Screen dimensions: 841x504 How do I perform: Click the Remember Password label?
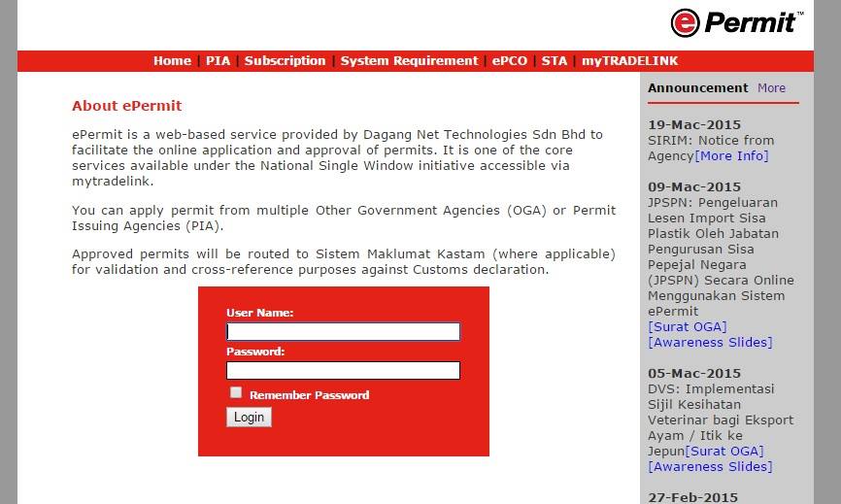pos(310,395)
